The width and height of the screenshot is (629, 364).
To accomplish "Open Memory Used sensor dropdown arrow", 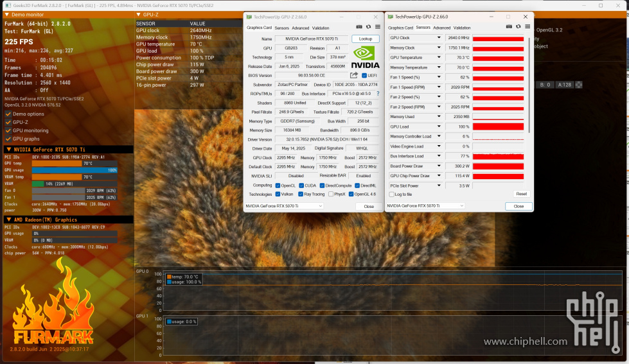I will [438, 117].
